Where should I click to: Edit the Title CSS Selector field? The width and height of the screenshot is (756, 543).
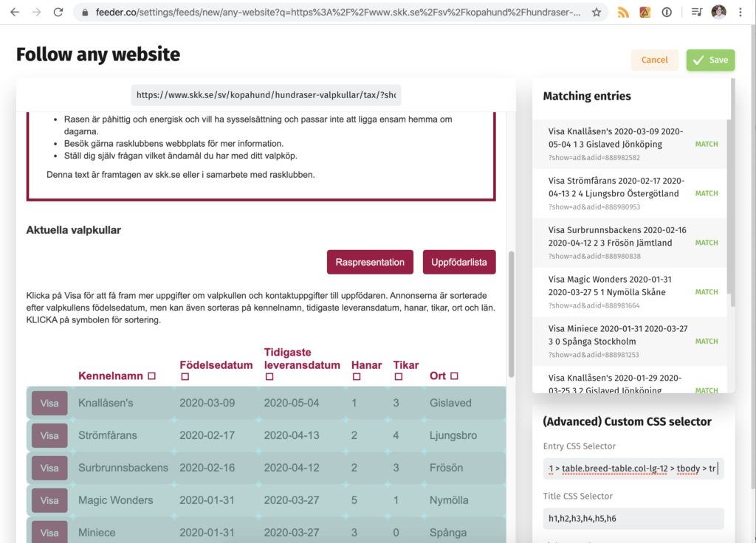[633, 519]
